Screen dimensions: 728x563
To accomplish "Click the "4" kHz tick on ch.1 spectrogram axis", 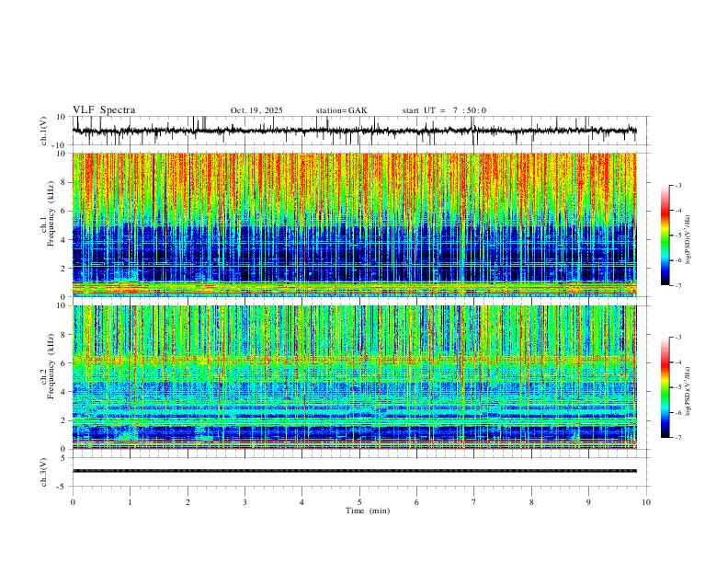I will coord(63,240).
